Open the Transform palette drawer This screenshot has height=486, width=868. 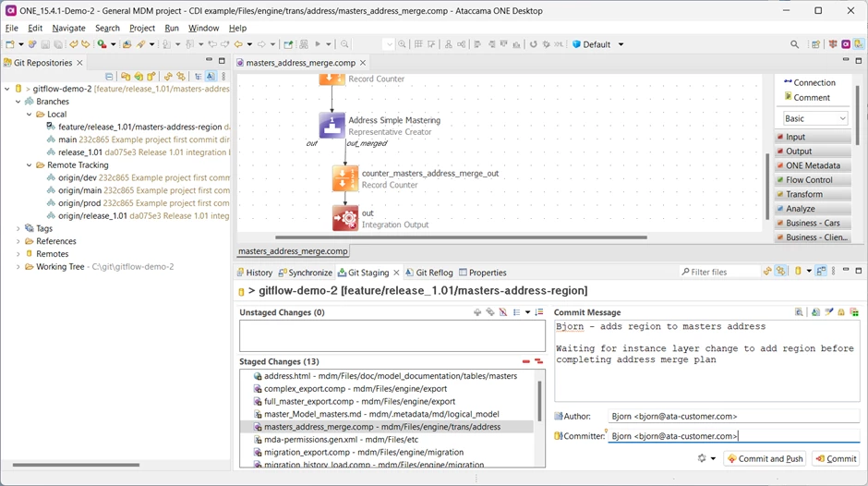(814, 195)
